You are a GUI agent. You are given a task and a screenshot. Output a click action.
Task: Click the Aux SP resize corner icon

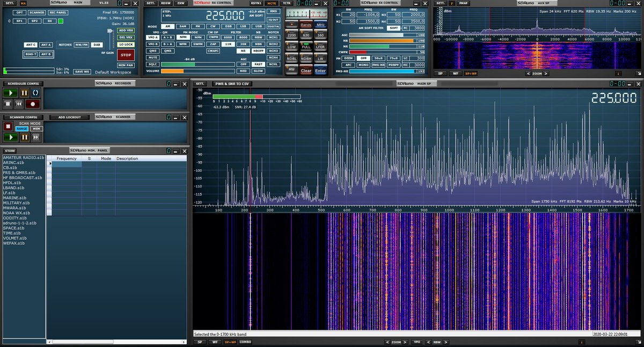[x=638, y=73]
